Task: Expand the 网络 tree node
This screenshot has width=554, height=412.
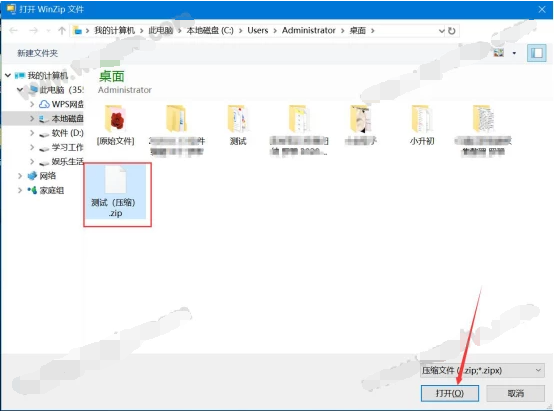Action: pos(20,176)
